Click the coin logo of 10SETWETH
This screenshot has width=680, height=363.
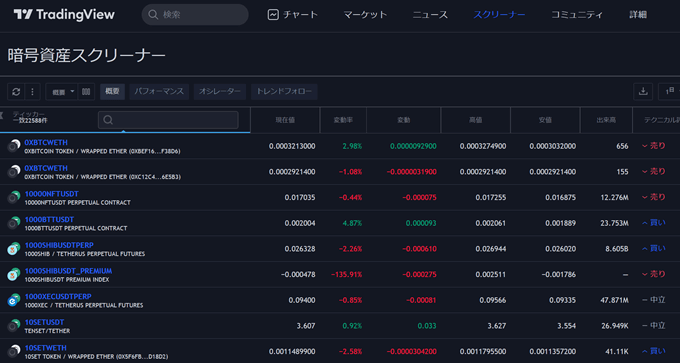[14, 351]
